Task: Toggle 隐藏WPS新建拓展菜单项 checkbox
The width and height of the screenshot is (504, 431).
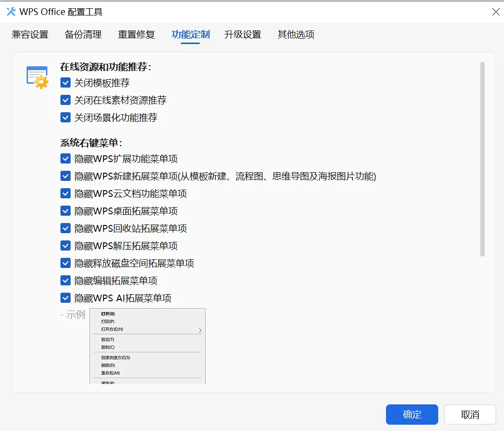Action: tap(66, 176)
